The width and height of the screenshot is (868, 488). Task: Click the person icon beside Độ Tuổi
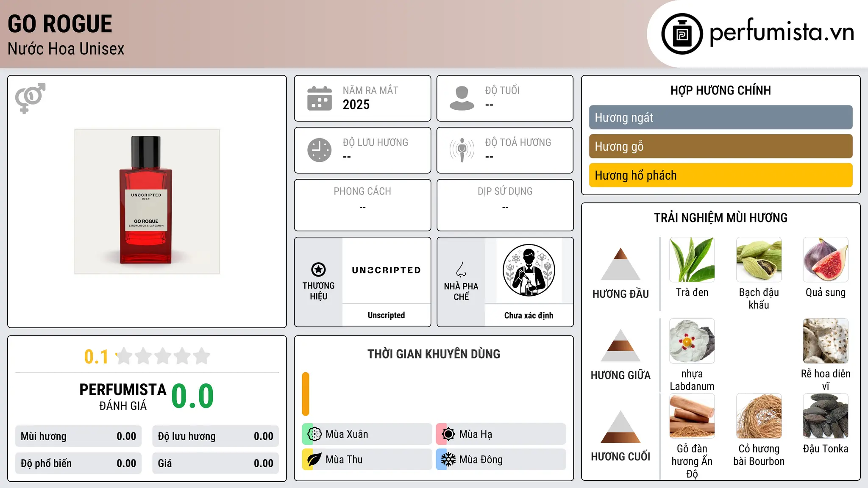pyautogui.click(x=462, y=98)
